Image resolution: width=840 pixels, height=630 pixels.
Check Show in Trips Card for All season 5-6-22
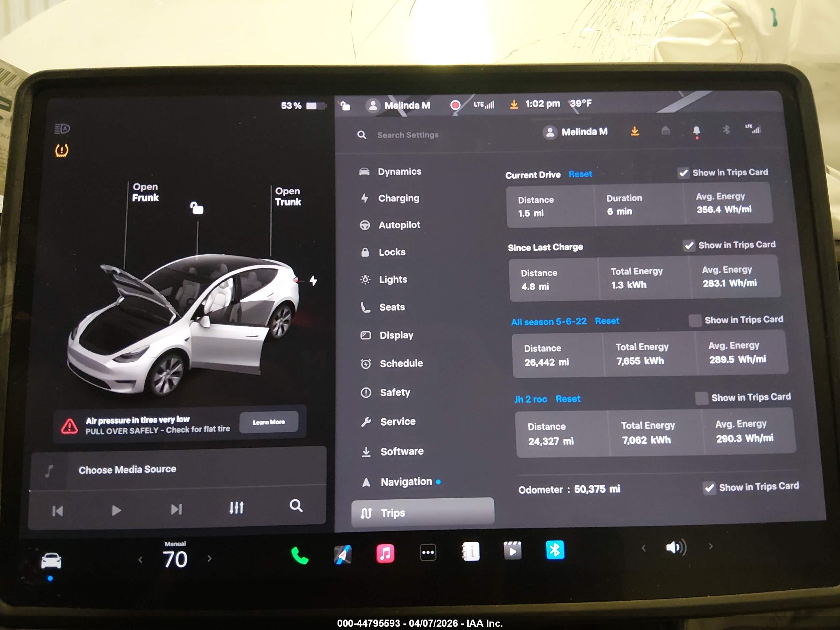coord(695,321)
